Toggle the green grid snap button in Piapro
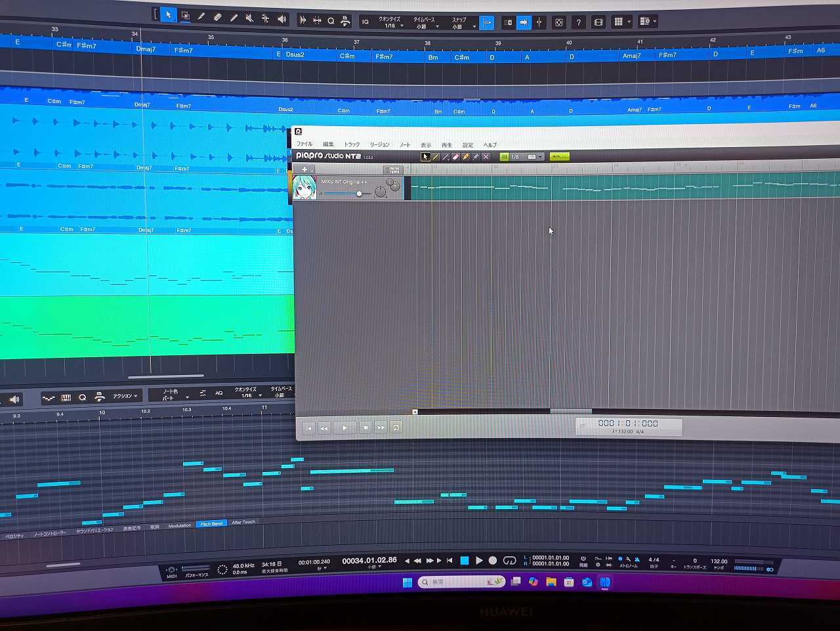Screen dimensions: 840x631 [504, 157]
